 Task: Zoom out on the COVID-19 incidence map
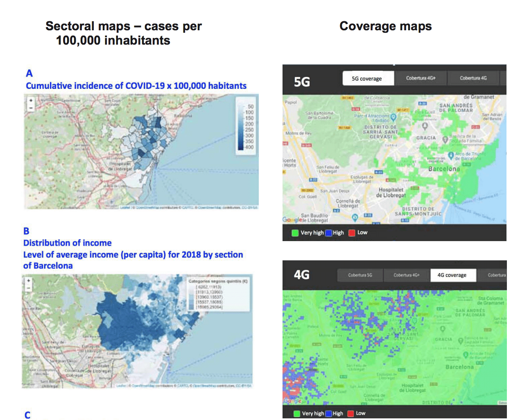[31, 108]
